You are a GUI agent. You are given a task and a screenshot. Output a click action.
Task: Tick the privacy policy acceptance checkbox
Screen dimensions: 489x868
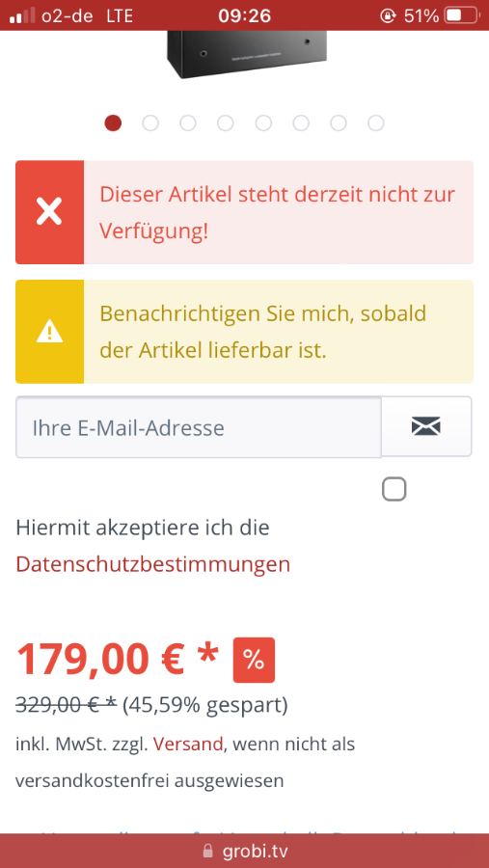click(x=394, y=489)
